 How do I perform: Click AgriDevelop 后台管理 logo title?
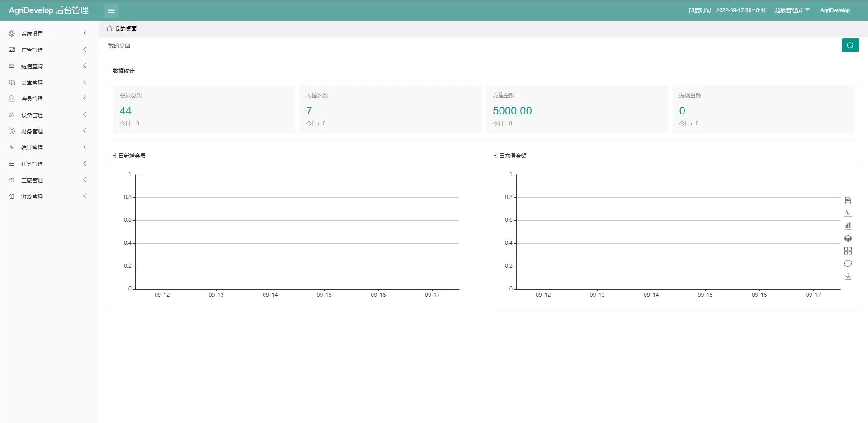point(48,10)
